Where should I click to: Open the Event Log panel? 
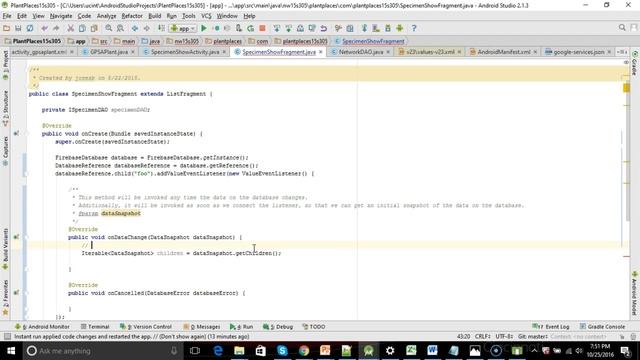coord(551,327)
